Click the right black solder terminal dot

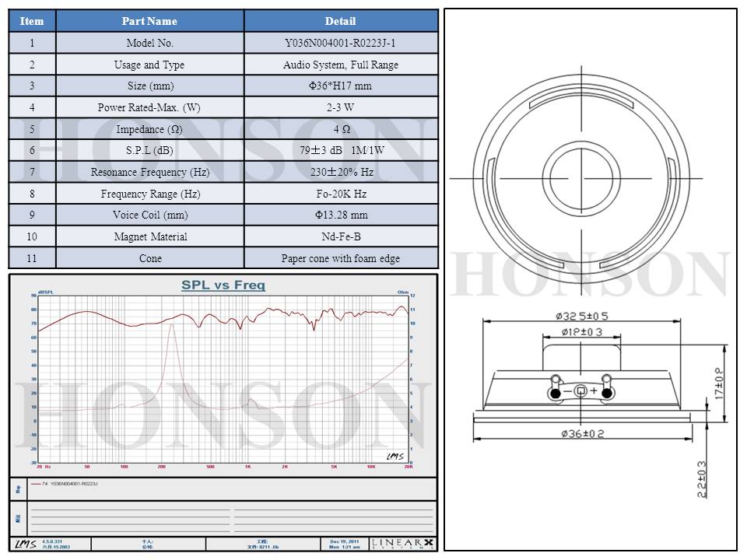pyautogui.click(x=606, y=394)
